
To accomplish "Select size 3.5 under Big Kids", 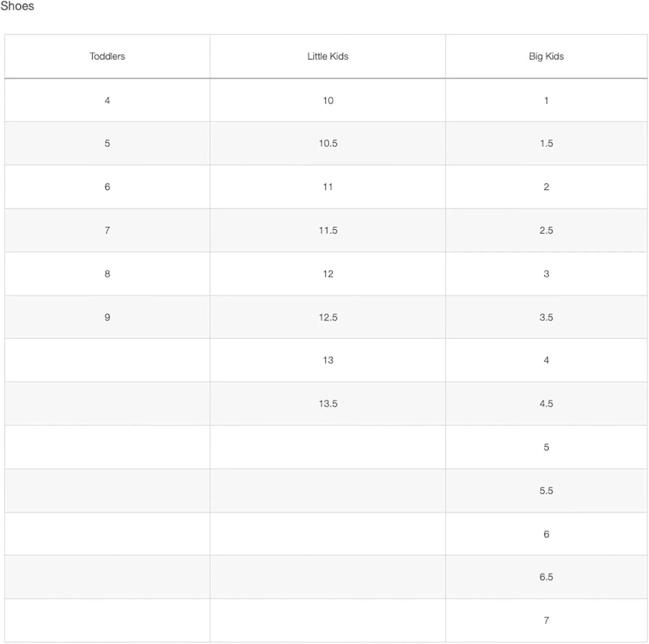I will (546, 317).
